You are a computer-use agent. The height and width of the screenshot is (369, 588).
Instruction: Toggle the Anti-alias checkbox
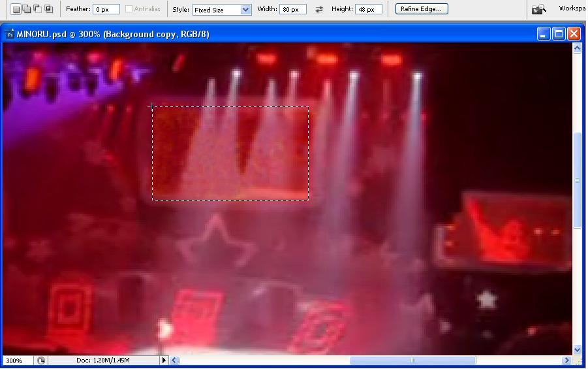(x=129, y=9)
